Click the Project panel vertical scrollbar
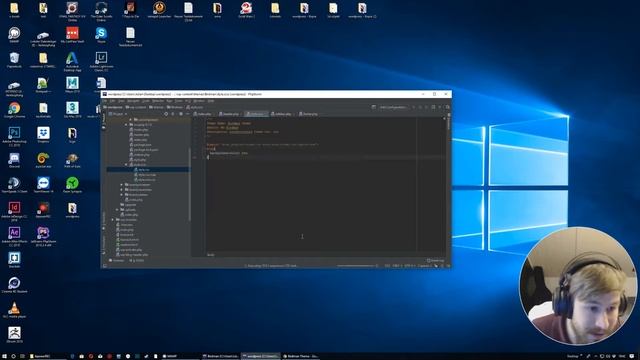 (x=189, y=184)
